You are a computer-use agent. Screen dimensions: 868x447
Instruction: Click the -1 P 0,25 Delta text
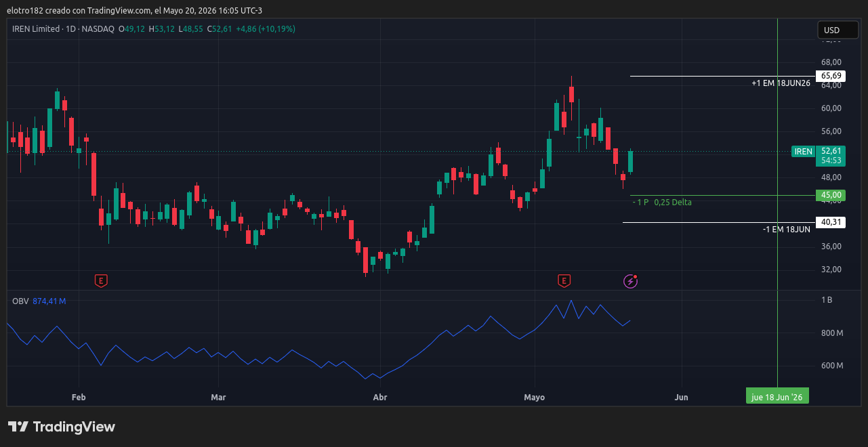point(662,203)
